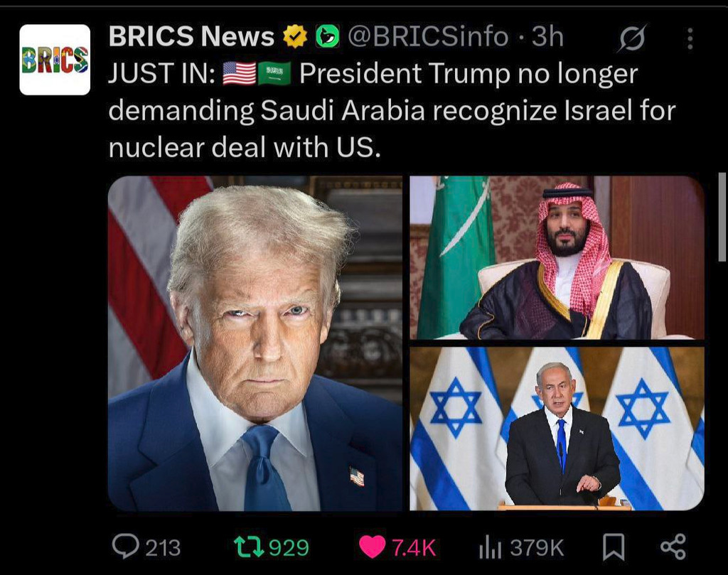This screenshot has width=728, height=575.
Task: Click the 3h timestamp
Action: 547,36
